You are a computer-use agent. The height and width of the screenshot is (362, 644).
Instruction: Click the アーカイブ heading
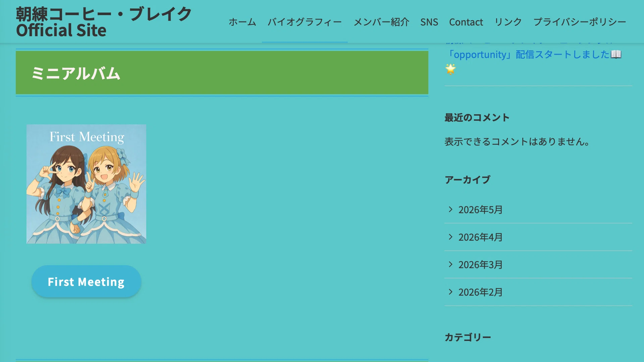click(x=468, y=180)
